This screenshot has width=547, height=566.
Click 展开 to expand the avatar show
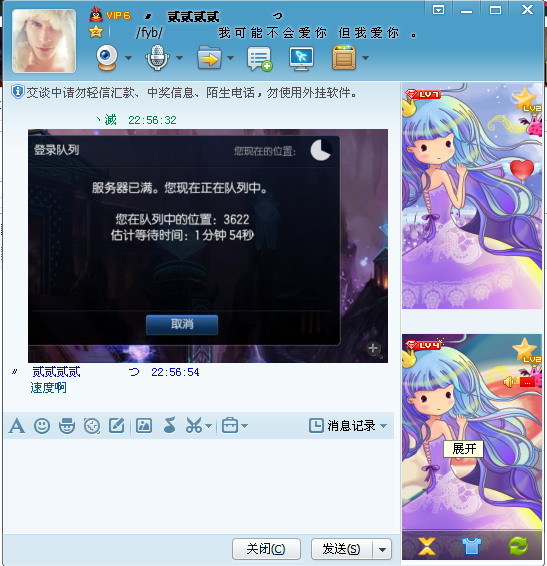(464, 449)
